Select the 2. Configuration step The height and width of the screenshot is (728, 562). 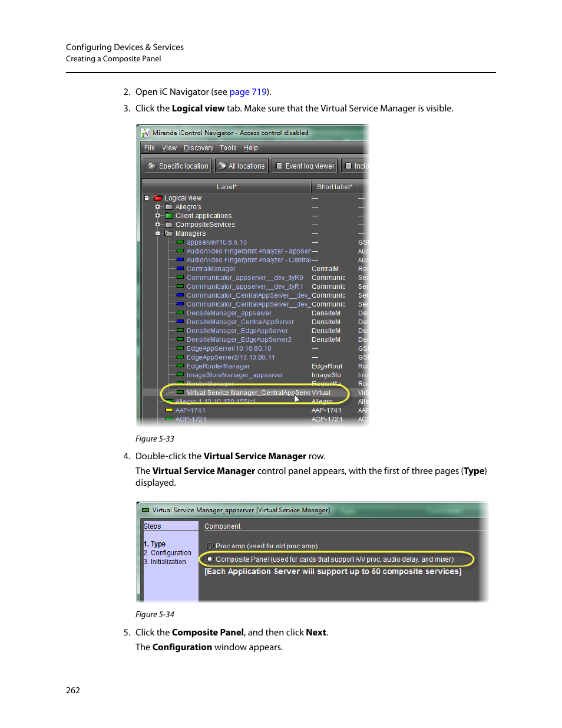(x=168, y=553)
